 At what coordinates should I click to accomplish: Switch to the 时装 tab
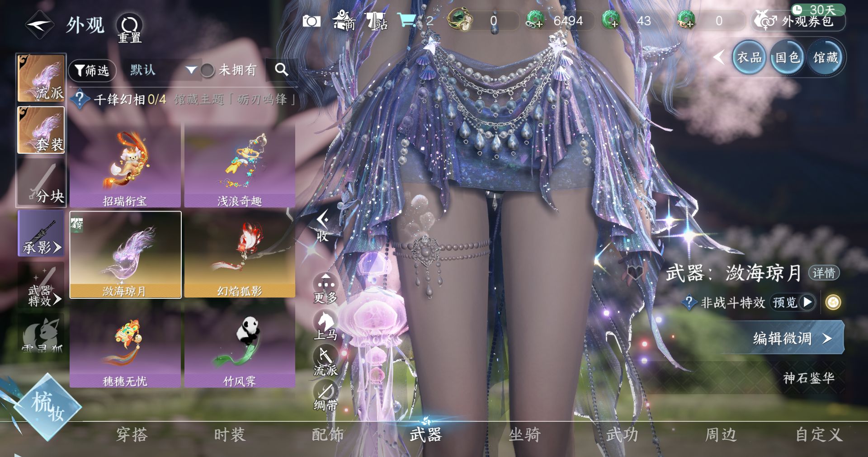click(230, 435)
